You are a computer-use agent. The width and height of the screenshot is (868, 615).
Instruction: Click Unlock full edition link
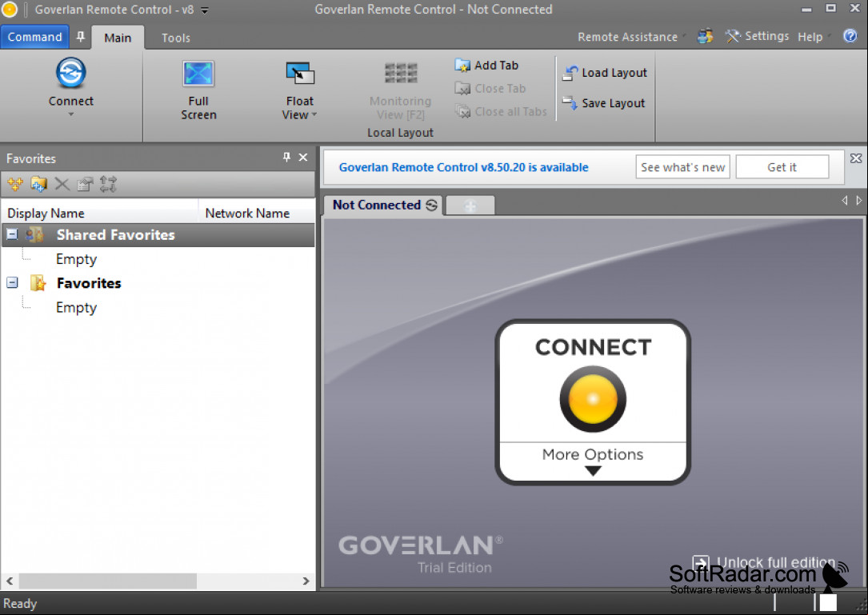(764, 562)
